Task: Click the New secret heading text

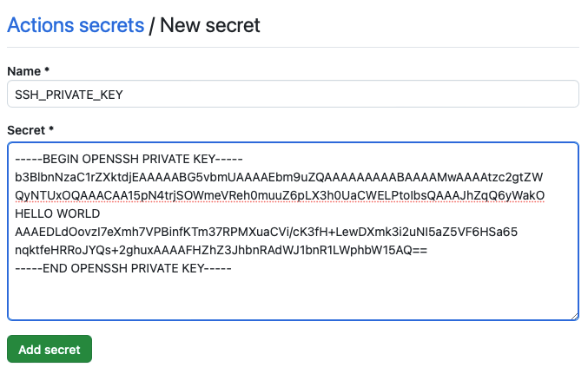Action: (x=210, y=25)
